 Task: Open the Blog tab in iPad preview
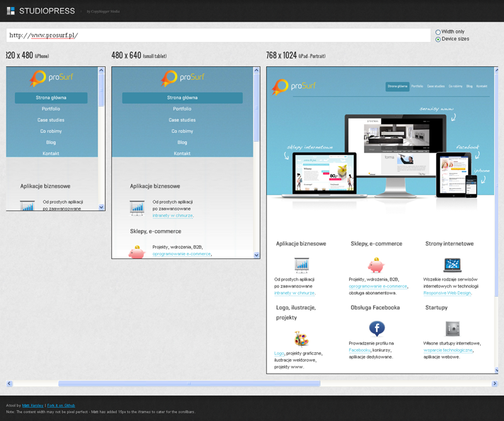pyautogui.click(x=469, y=86)
